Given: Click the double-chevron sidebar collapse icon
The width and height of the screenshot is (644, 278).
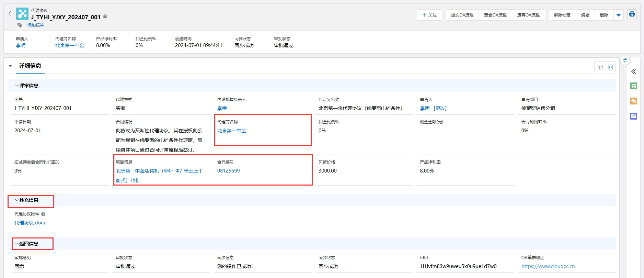Looking at the screenshot, I should (634, 71).
